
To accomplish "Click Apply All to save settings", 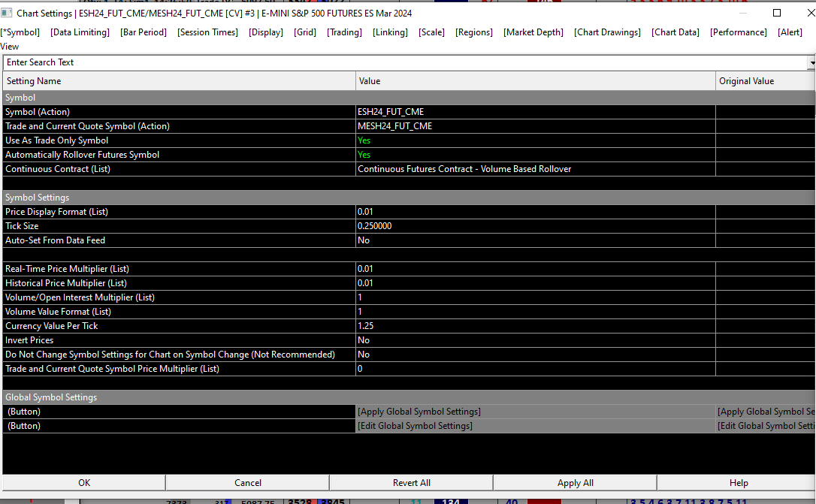I will [x=575, y=483].
